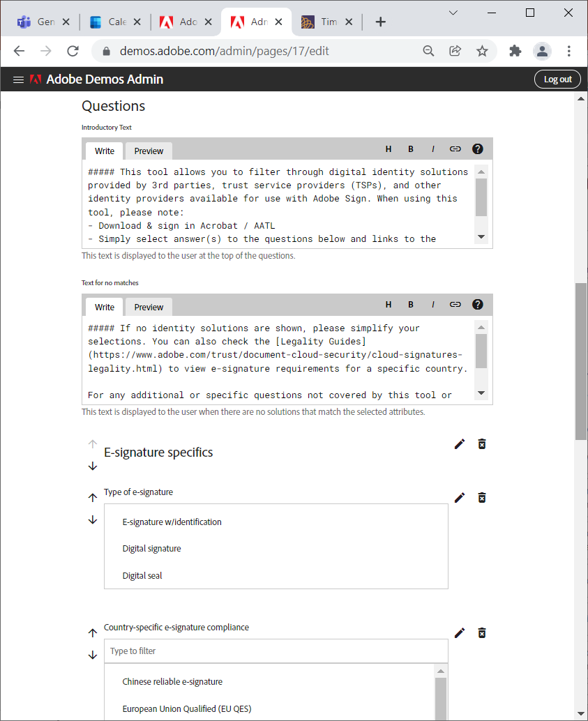Insert link in Introductory Text editor
588x721 pixels.
click(x=455, y=149)
